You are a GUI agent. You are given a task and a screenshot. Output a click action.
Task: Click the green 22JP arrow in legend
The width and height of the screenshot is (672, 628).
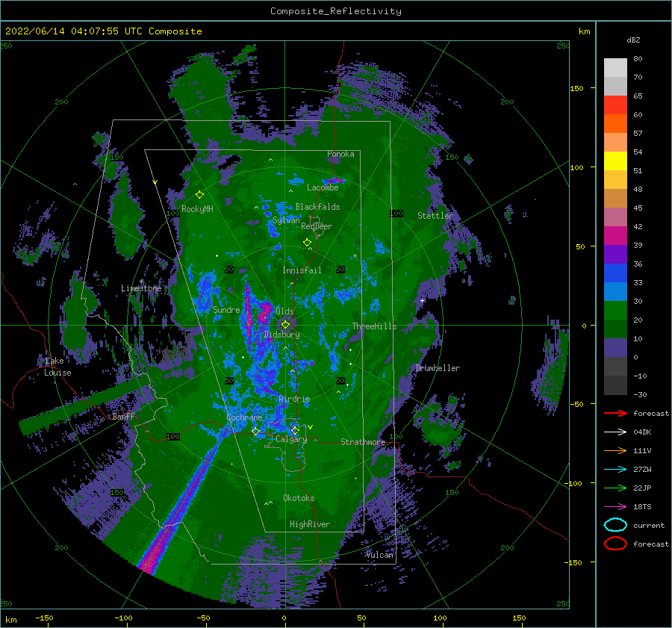[615, 488]
